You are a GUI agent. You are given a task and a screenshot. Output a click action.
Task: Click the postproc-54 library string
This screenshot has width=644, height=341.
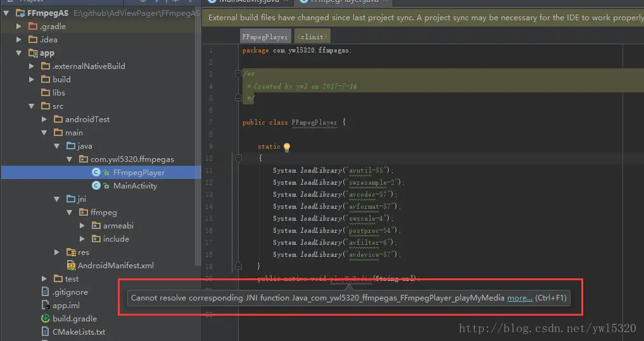[x=373, y=231]
